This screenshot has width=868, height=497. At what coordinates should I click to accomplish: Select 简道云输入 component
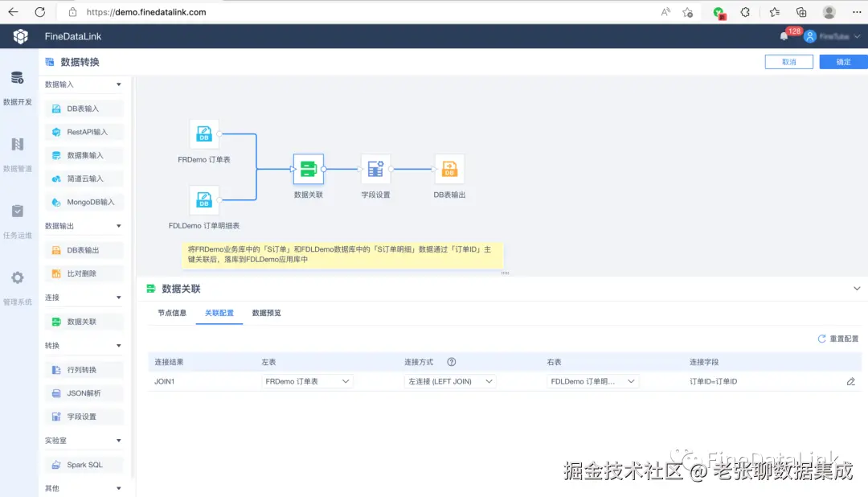(x=84, y=179)
